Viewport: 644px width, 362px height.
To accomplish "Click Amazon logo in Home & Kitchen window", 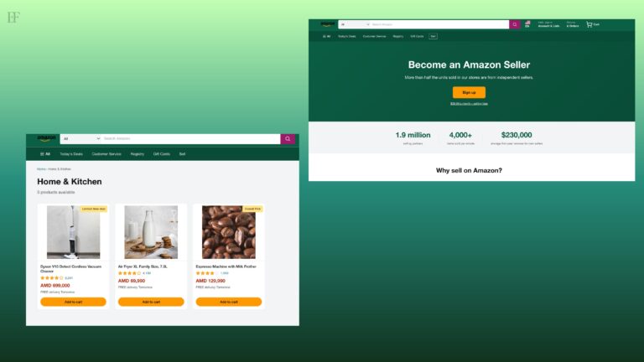I will pos(46,138).
